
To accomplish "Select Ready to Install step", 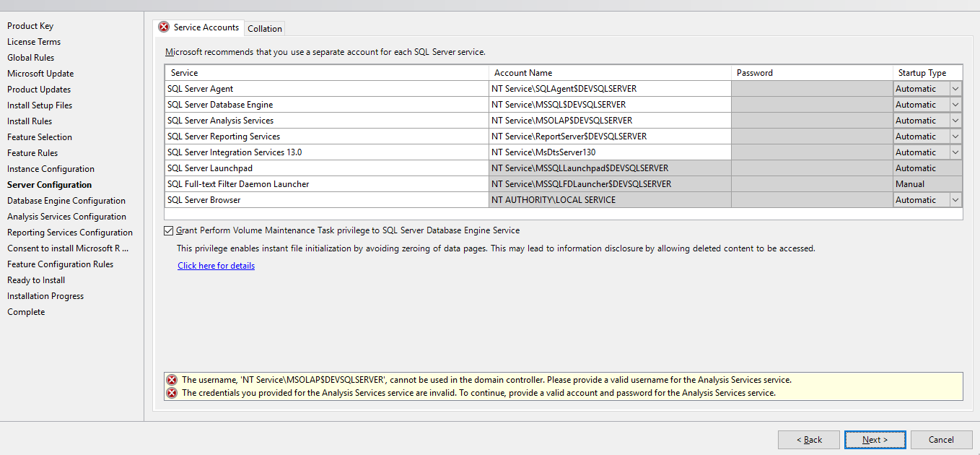I will [36, 280].
